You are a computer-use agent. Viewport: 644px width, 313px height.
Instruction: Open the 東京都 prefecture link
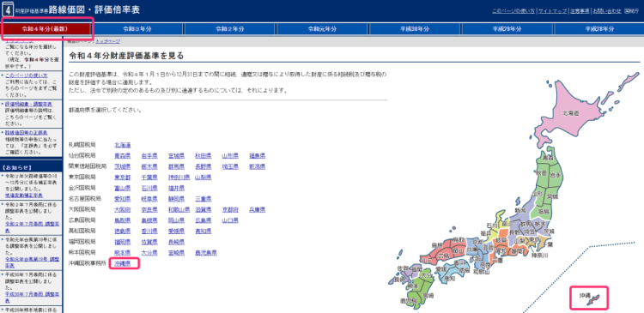(123, 178)
